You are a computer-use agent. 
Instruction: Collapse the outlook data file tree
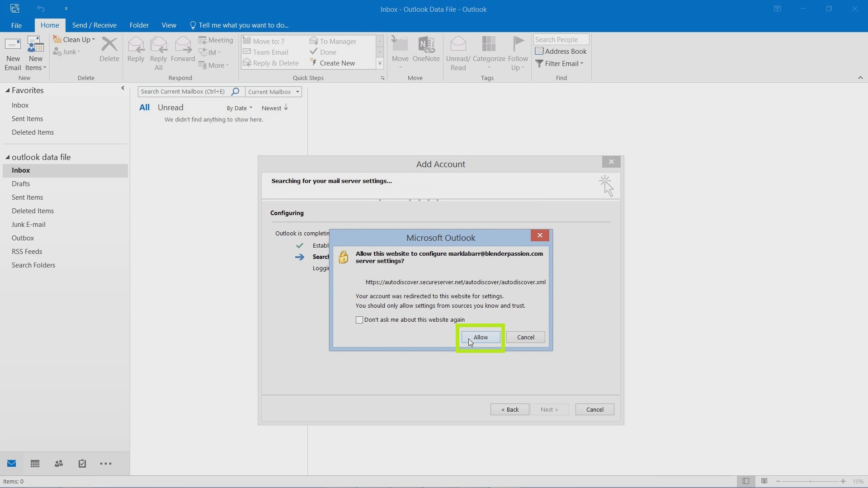coord(7,157)
